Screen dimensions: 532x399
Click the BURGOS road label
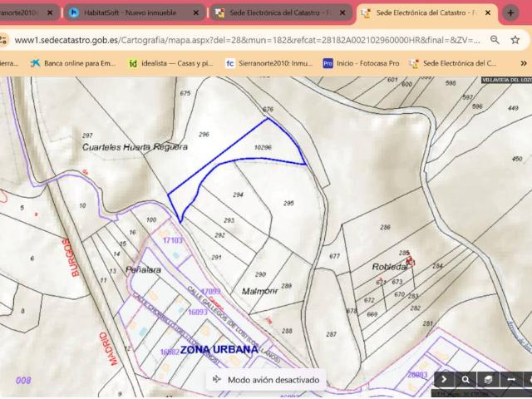tap(71, 258)
